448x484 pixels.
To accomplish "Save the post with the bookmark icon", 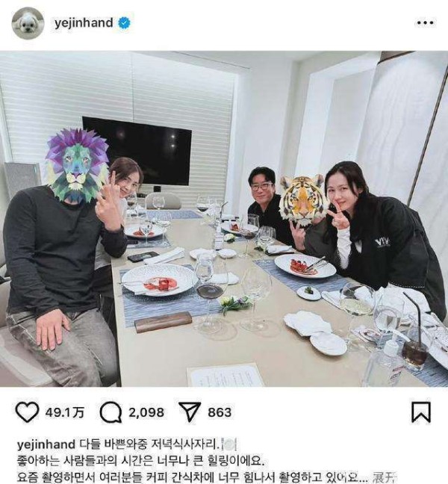I will click(421, 412).
